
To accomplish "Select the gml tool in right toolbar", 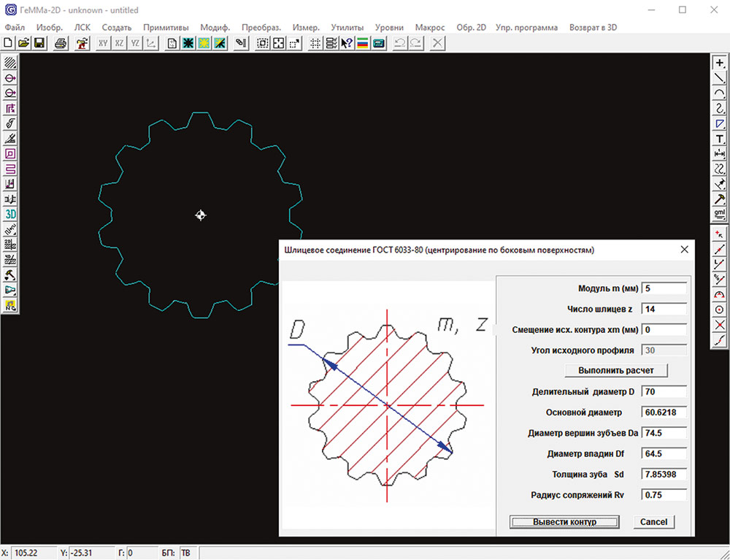I will pos(720,215).
